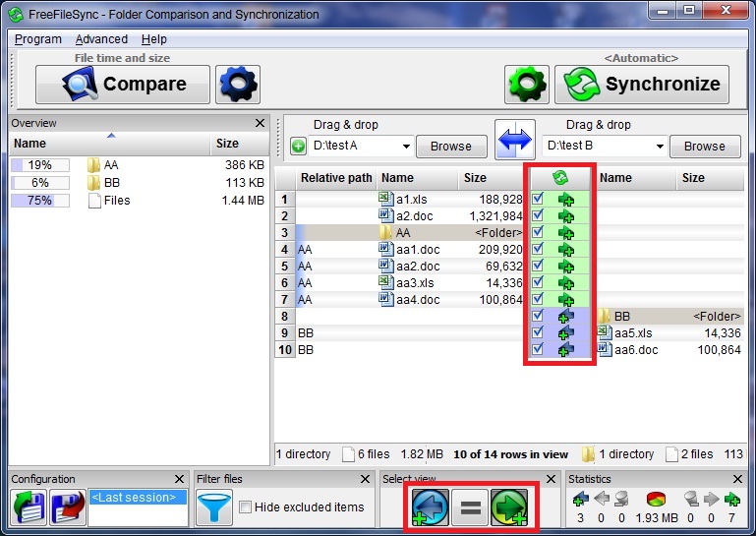Image resolution: width=756 pixels, height=536 pixels.
Task: Change sync action for AA folder row
Action: click(566, 233)
